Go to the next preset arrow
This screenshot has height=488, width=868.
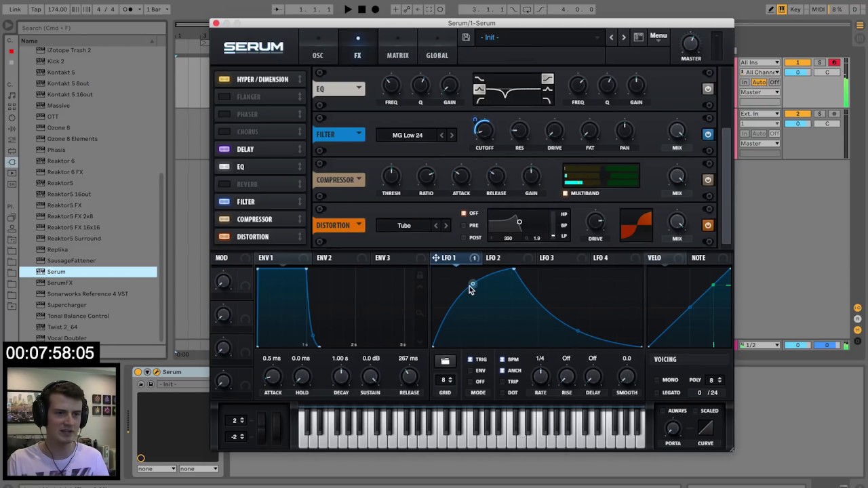tap(624, 37)
